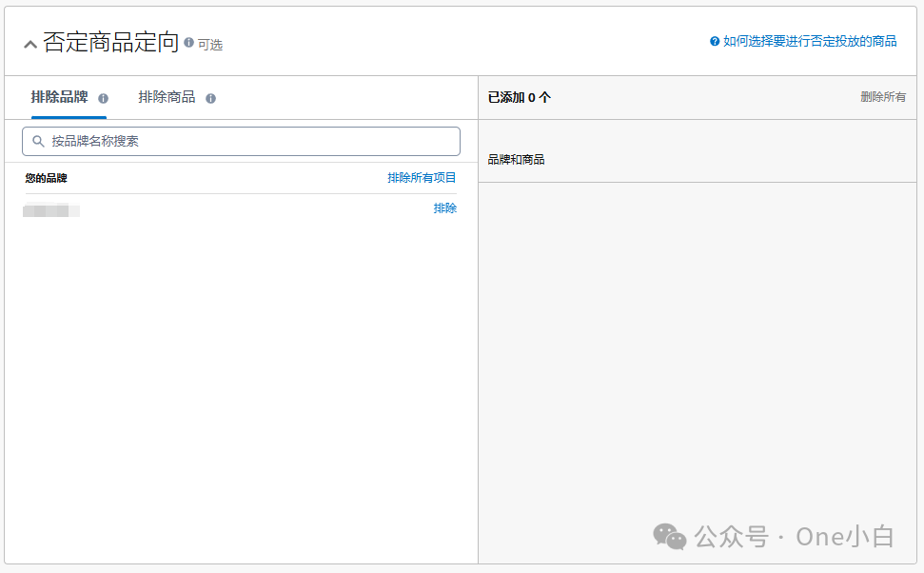Click info icon next to 排除品牌
Image resolution: width=924 pixels, height=573 pixels.
tap(103, 98)
